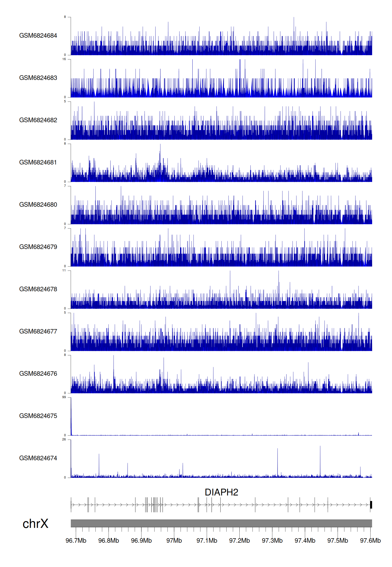Click the GSM6824682 track name
Viewport: 392px width, 567px height.
point(38,120)
